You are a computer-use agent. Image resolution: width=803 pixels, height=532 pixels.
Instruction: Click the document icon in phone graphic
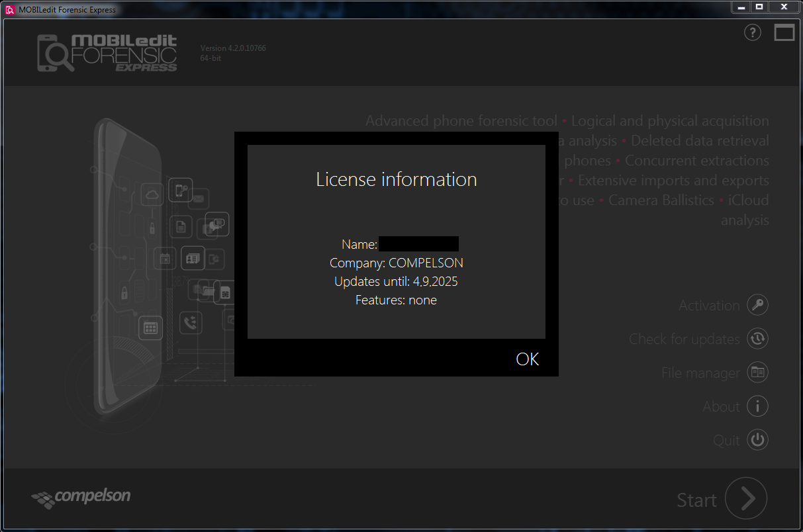point(181,228)
